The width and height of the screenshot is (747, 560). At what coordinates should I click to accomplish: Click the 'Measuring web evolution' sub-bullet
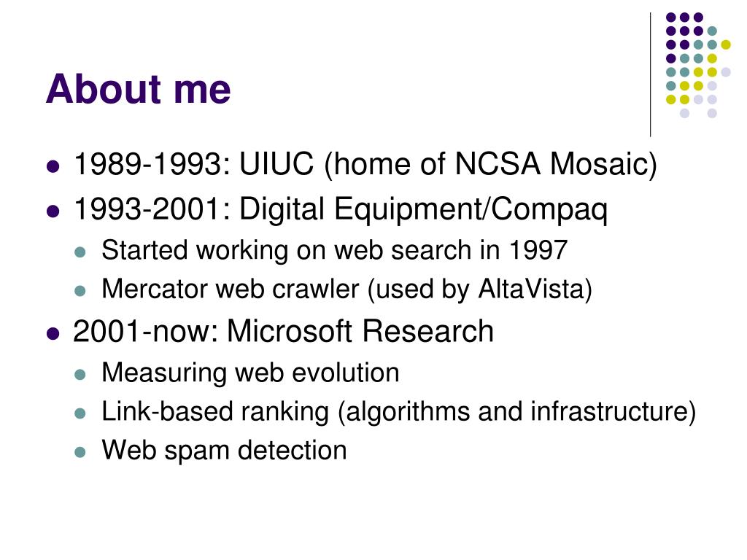pyautogui.click(x=251, y=373)
